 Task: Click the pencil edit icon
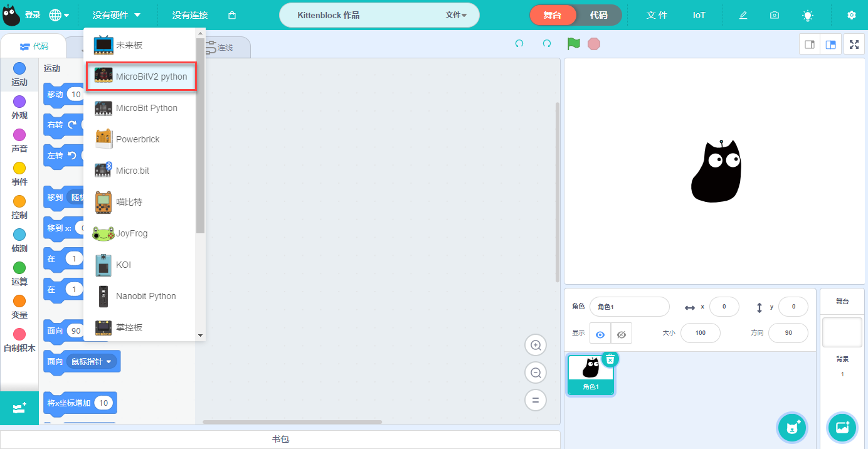pos(743,15)
